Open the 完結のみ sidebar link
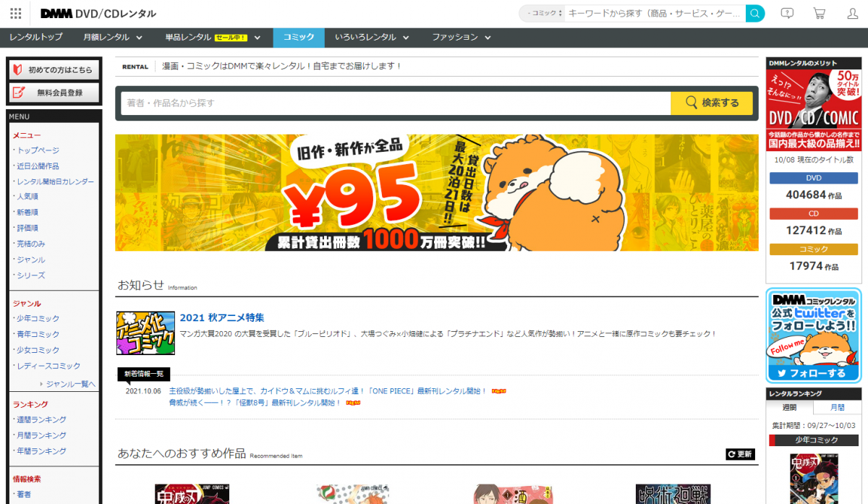This screenshot has width=868, height=504. 31,244
